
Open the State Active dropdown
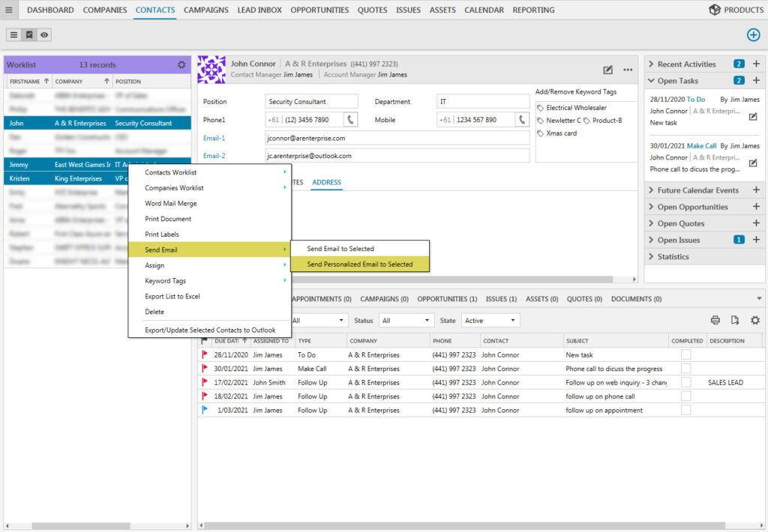click(490, 321)
